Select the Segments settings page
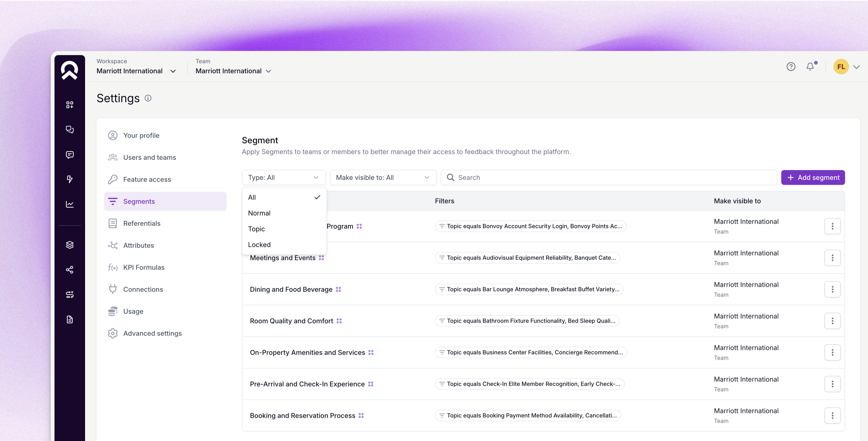The width and height of the screenshot is (868, 441). pyautogui.click(x=165, y=201)
